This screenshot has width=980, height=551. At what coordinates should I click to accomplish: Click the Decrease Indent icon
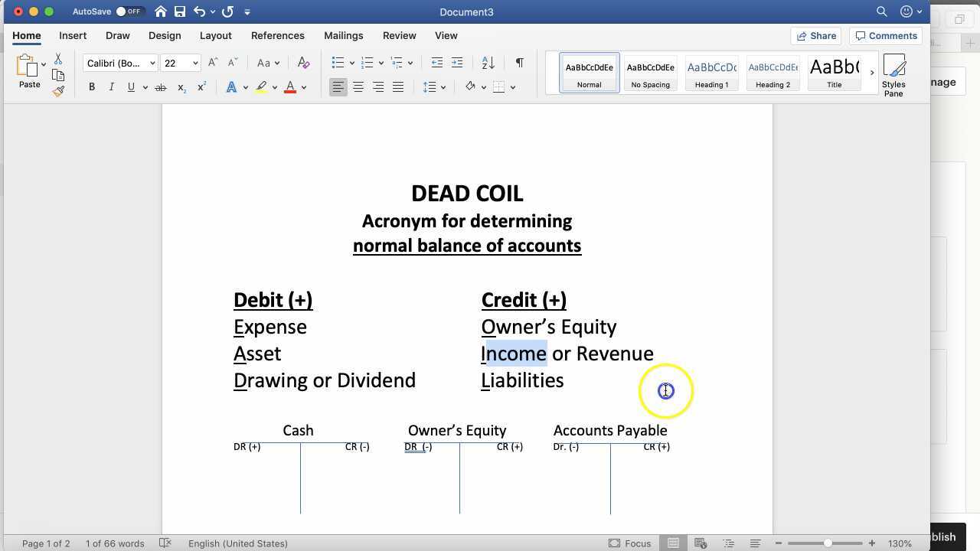tap(436, 63)
